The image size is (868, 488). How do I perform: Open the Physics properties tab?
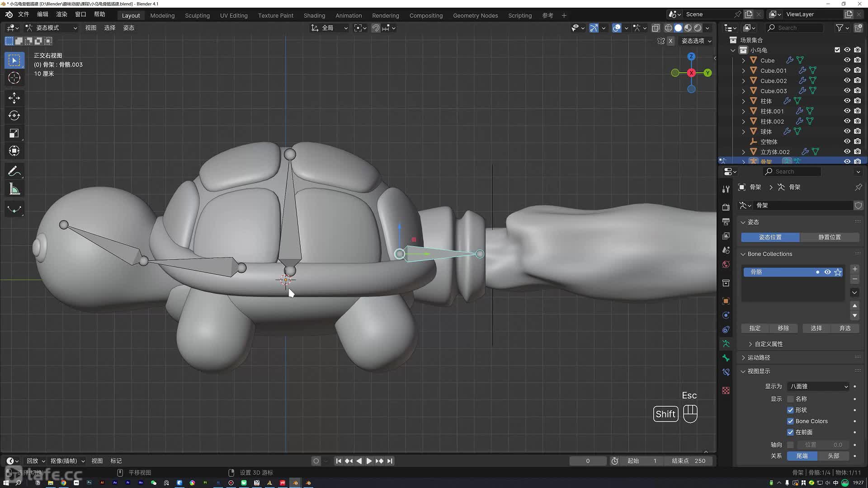pos(726,315)
